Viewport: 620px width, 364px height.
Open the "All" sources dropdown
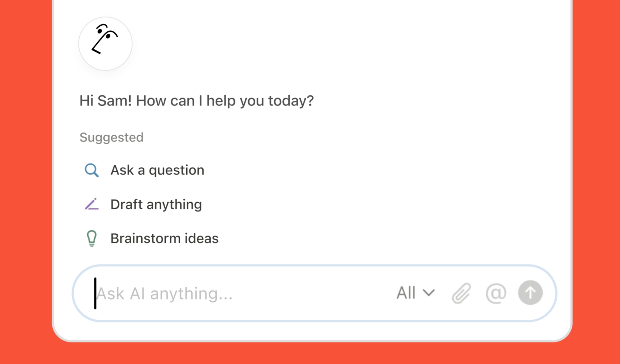(x=416, y=293)
